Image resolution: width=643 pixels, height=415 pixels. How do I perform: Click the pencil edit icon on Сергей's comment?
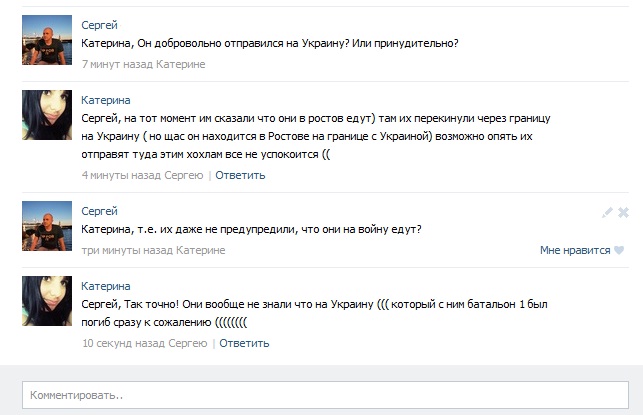click(x=607, y=212)
